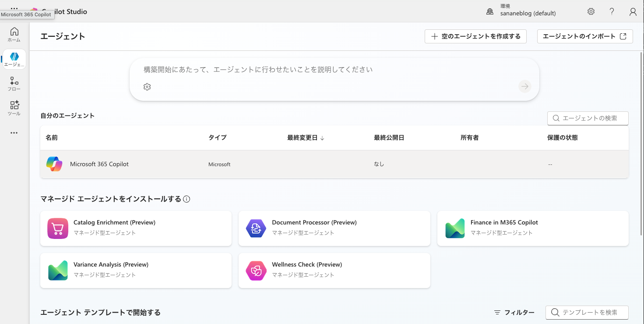Open the help question mark icon
Screen dimensions: 644x324
(x=612, y=12)
